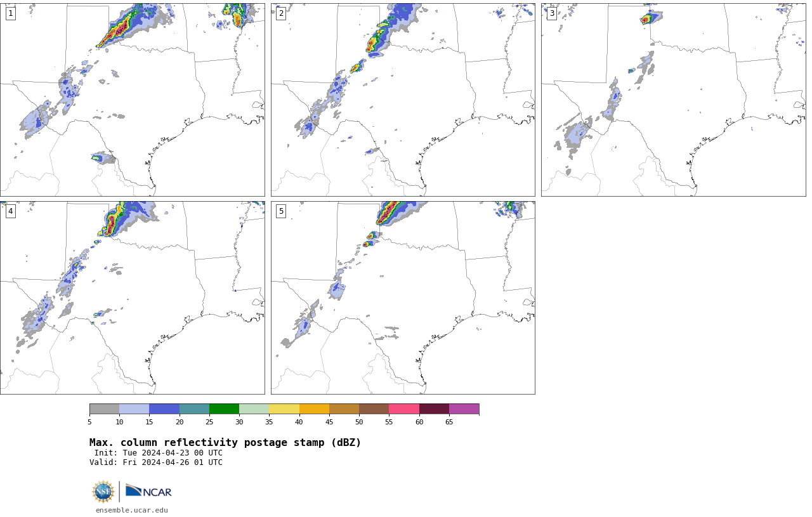
Task: Select the purple above-65 dBZ swatch
Action: [464, 409]
